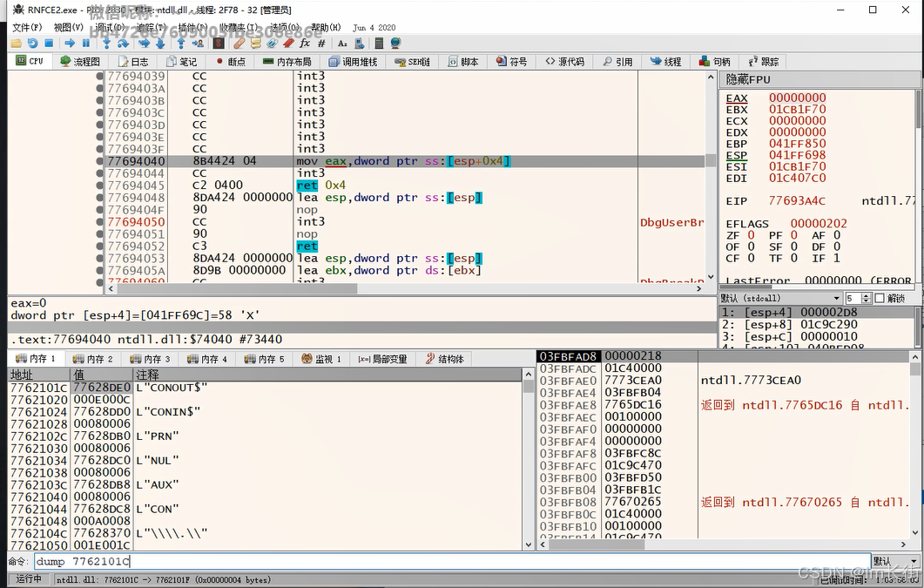Click the memory dump scroll down arrow
This screenshot has width=924, height=588.
528,545
